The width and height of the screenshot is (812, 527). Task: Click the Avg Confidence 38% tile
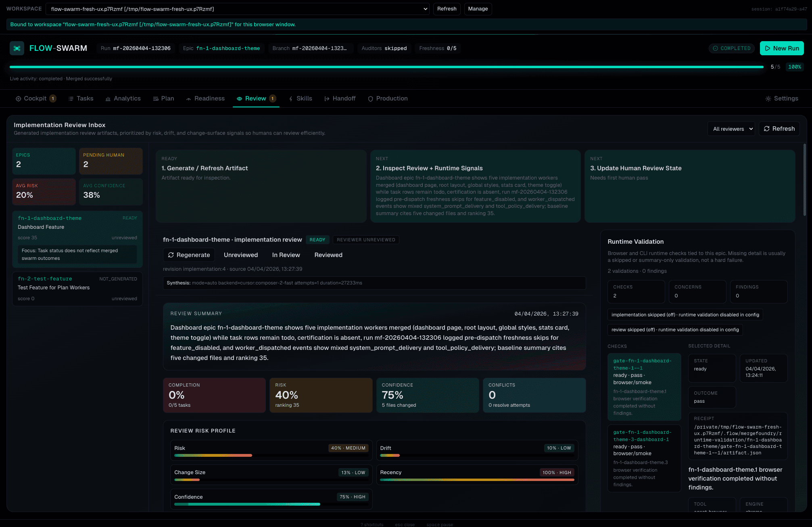pos(111,192)
